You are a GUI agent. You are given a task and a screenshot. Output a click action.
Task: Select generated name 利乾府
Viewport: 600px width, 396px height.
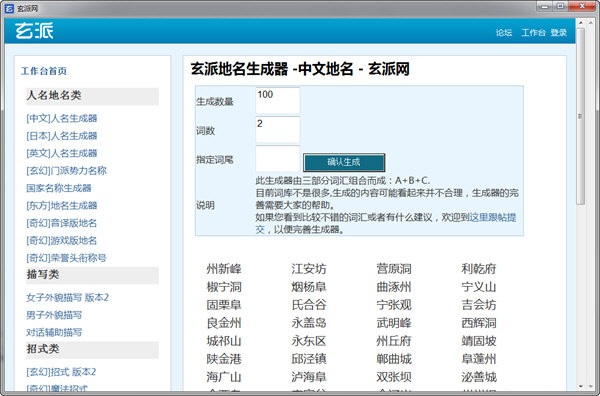click(479, 269)
